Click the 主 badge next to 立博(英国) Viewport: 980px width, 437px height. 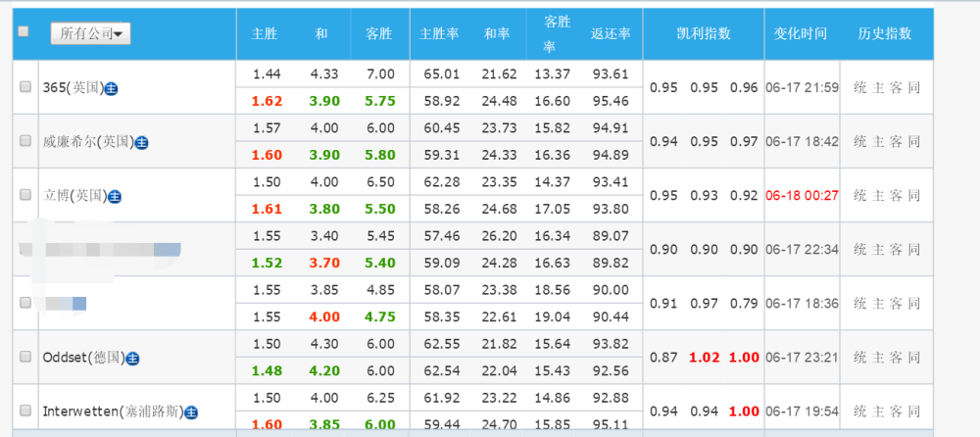pyautogui.click(x=115, y=197)
